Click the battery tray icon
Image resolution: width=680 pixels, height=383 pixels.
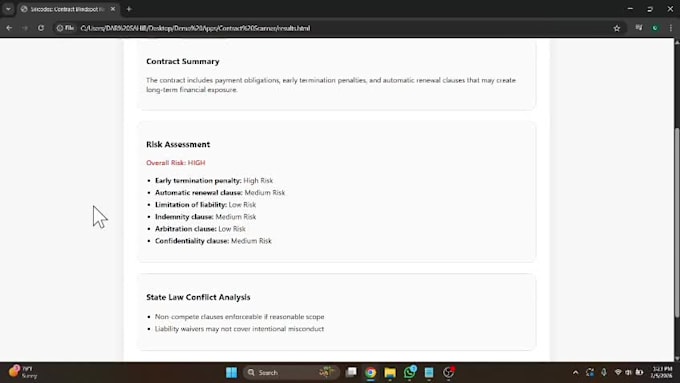click(x=639, y=372)
